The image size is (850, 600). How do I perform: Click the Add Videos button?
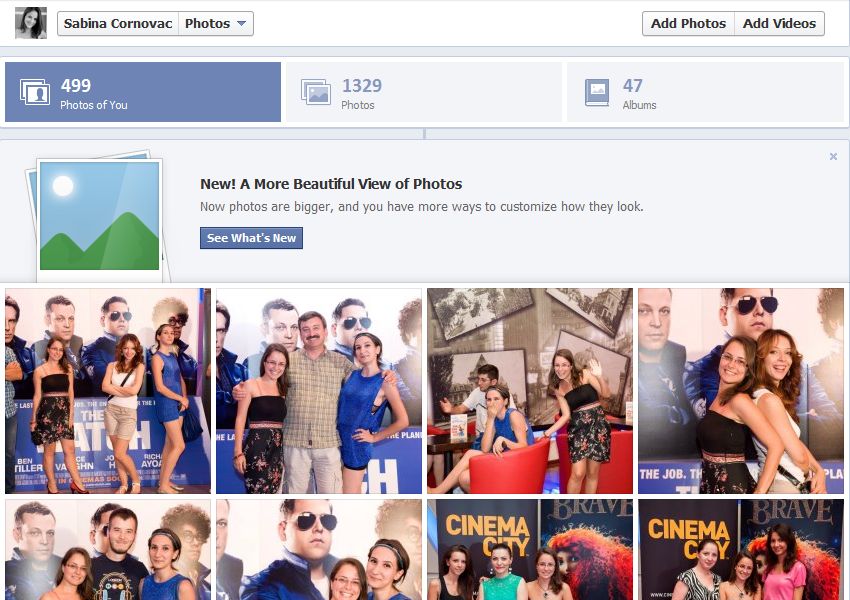[779, 24]
